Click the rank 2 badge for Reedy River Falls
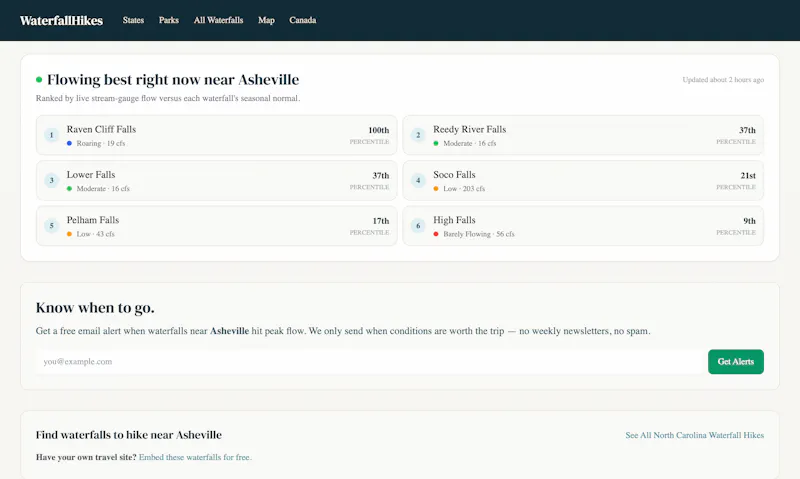This screenshot has width=800, height=479. click(418, 135)
